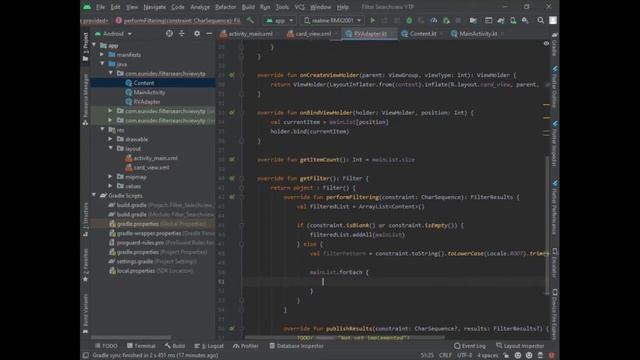
Task: Open the Terminal tool window
Action: point(141,346)
